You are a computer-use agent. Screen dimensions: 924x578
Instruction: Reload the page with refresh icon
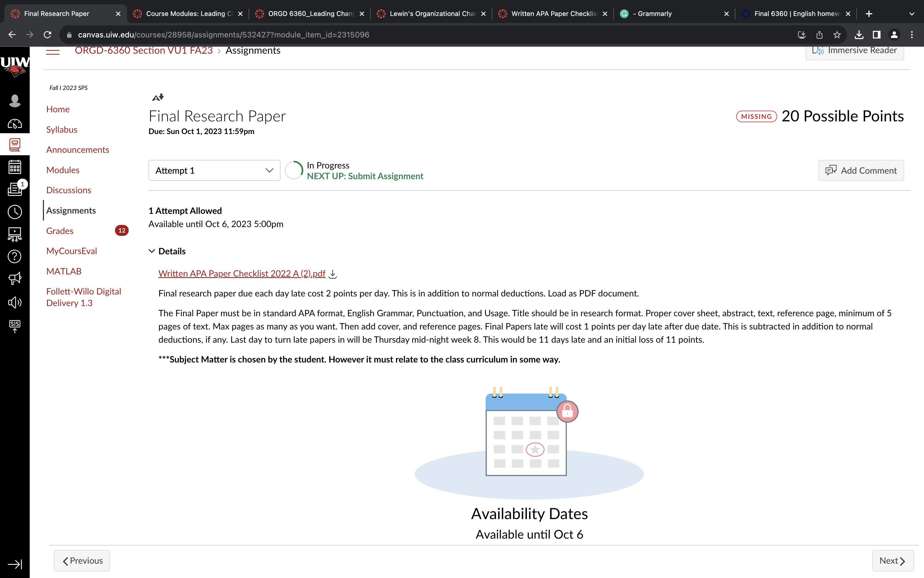click(x=47, y=35)
